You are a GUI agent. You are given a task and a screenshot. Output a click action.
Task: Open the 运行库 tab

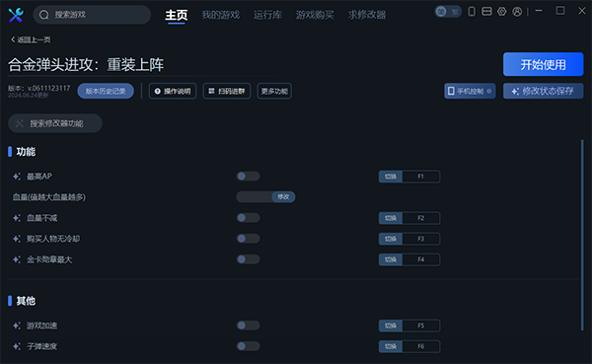click(x=267, y=15)
